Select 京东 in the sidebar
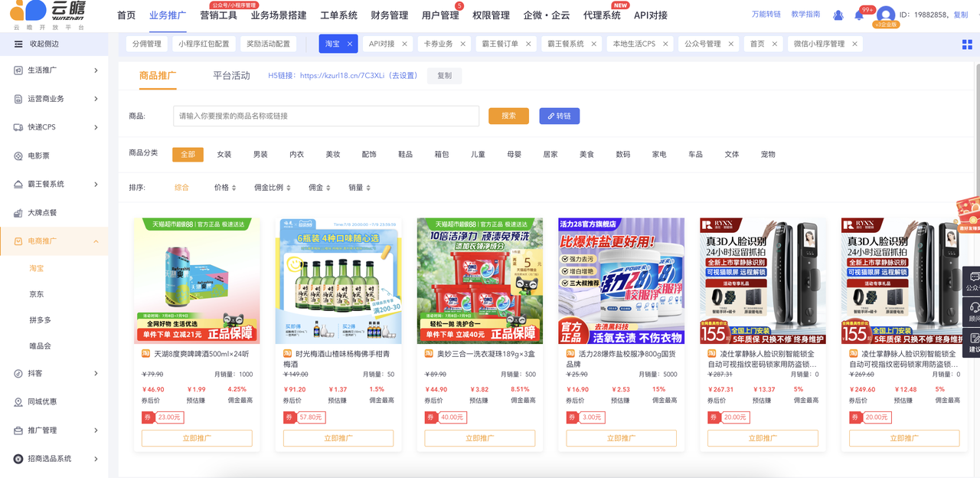The image size is (980, 478). 37,294
